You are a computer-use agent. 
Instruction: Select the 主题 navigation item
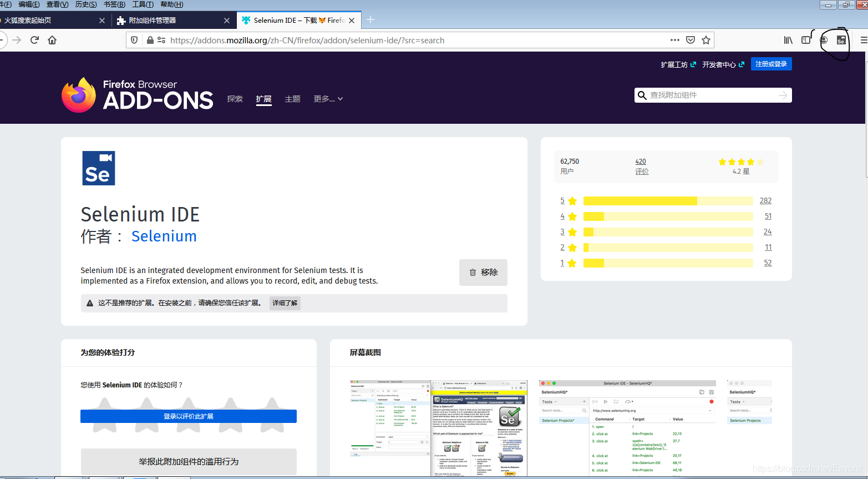click(293, 99)
